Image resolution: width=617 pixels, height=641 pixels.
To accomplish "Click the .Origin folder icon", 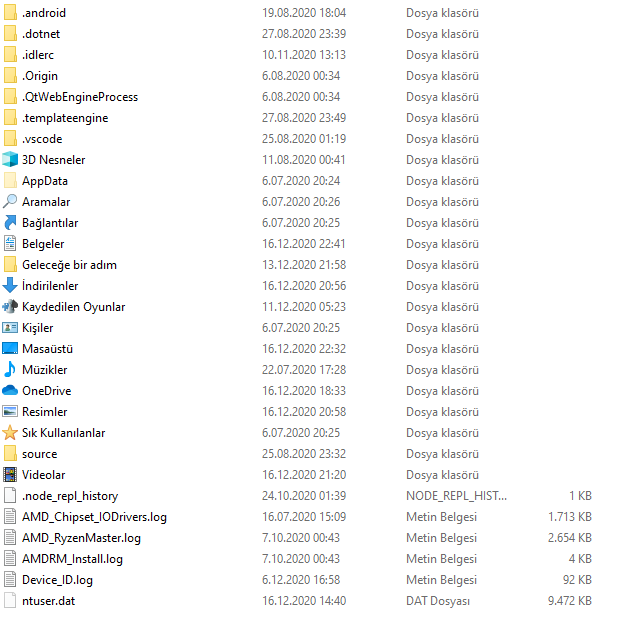I will (x=10, y=76).
